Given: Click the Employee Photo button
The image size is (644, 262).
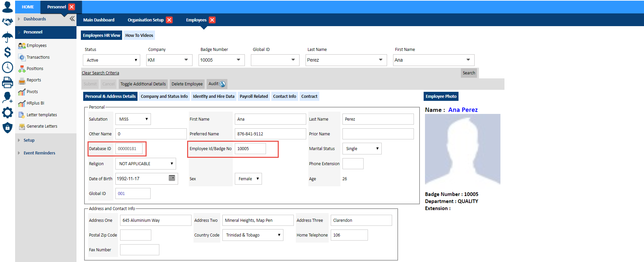Looking at the screenshot, I should click(x=441, y=96).
